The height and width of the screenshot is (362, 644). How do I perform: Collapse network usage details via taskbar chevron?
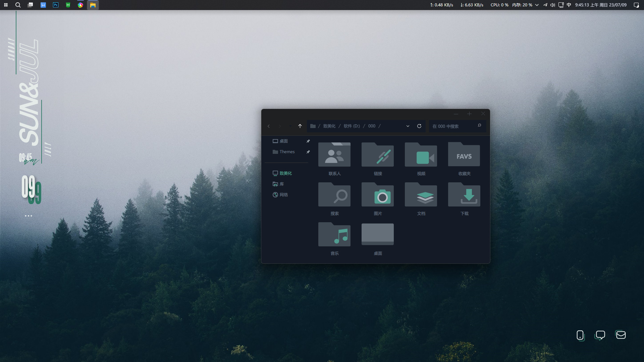(537, 5)
